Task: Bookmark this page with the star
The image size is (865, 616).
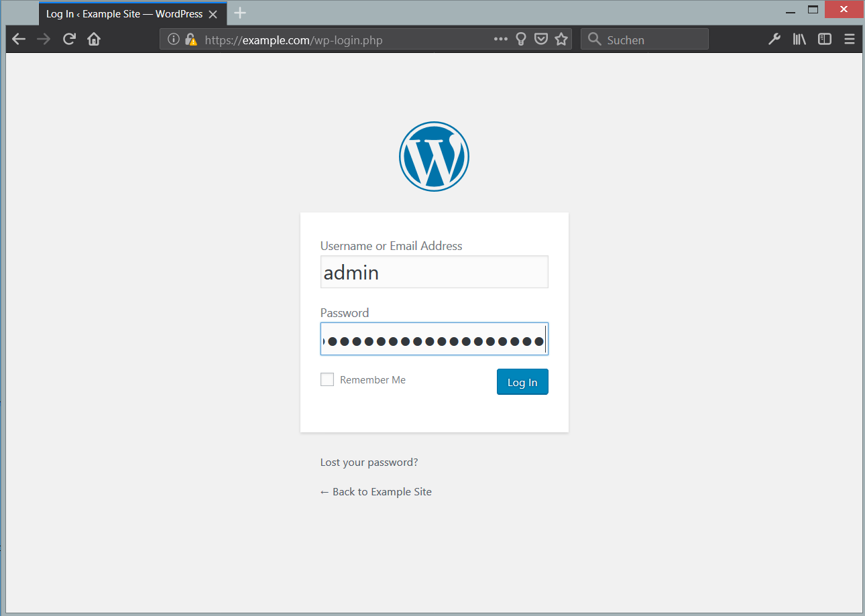Action: (x=561, y=40)
